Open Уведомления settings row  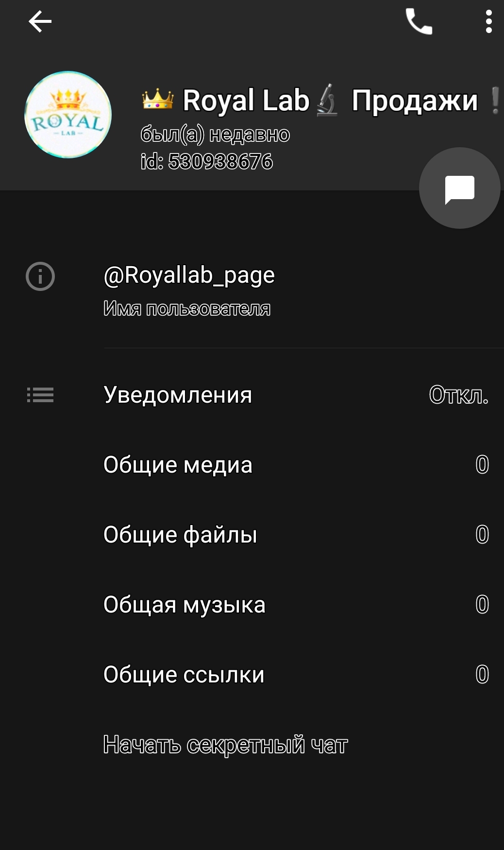178,395
